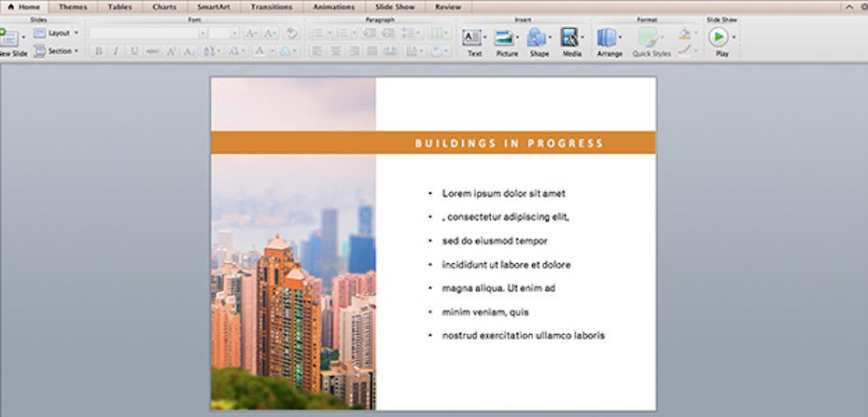The height and width of the screenshot is (417, 868).
Task: Click the decrease font size icon
Action: coord(270,34)
